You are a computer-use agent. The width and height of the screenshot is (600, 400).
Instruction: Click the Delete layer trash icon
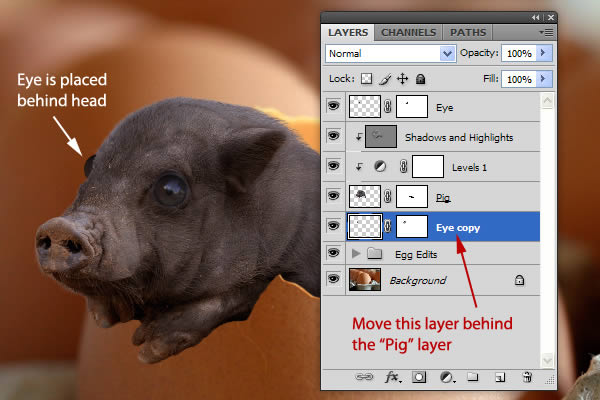pos(527,377)
